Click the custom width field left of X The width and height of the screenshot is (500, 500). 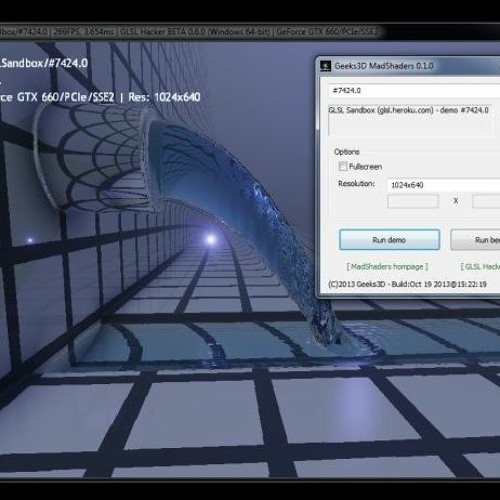pyautogui.click(x=413, y=201)
